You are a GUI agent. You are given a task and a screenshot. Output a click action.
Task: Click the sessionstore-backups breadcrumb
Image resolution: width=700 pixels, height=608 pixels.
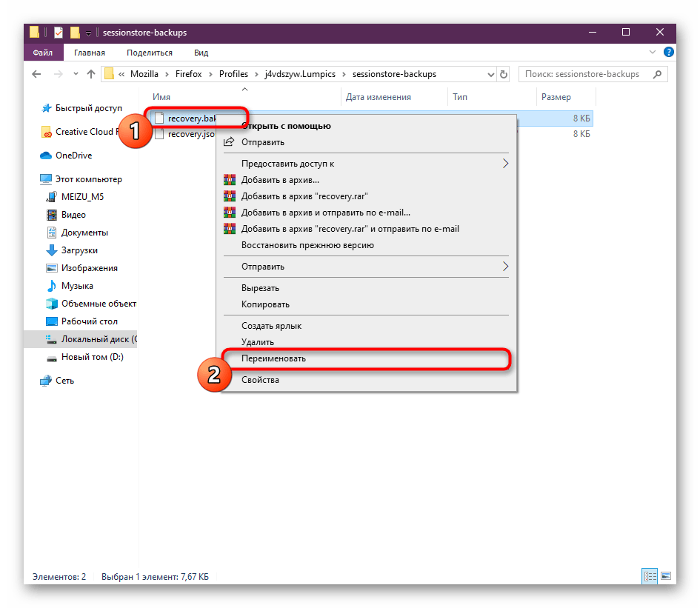[x=394, y=74]
